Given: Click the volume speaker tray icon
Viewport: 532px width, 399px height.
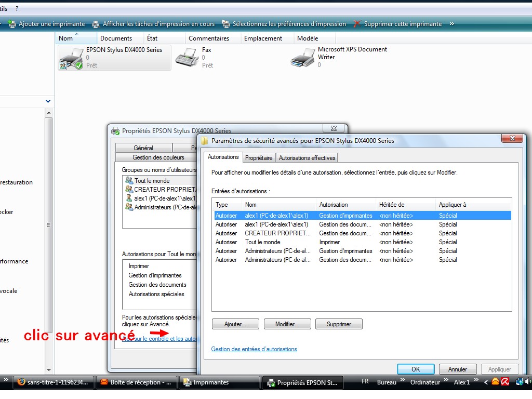Looking at the screenshot, I should [x=528, y=382].
